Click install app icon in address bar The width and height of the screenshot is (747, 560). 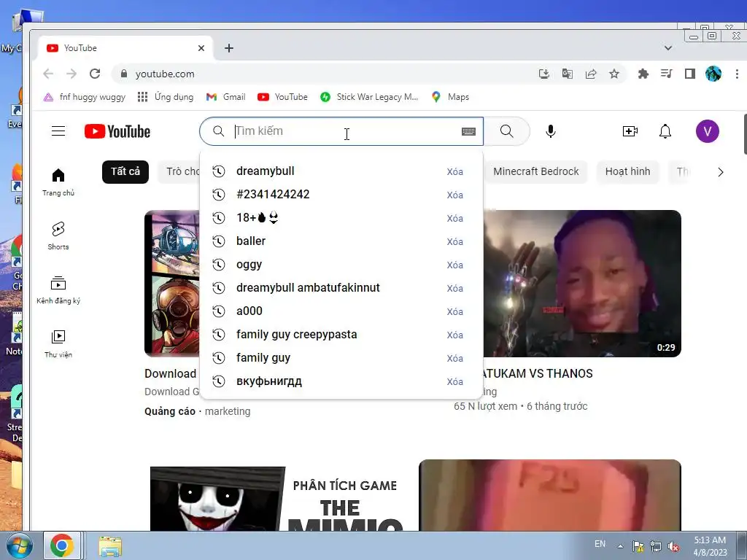click(544, 74)
